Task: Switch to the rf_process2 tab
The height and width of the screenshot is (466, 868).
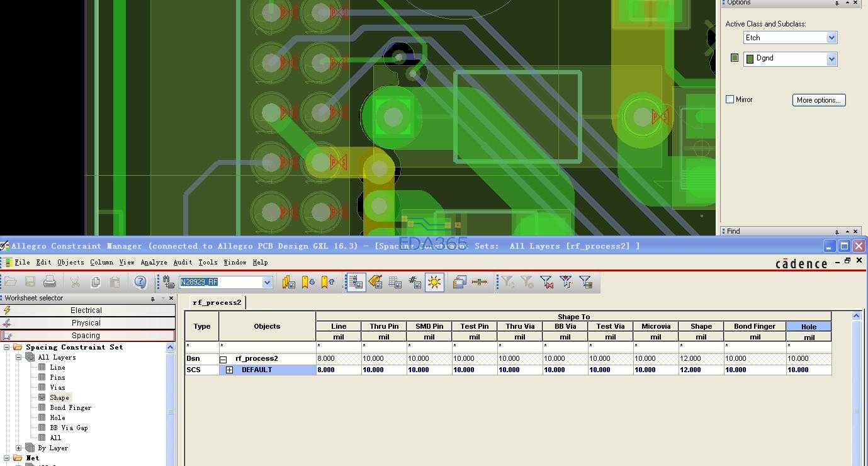Action: click(x=217, y=303)
